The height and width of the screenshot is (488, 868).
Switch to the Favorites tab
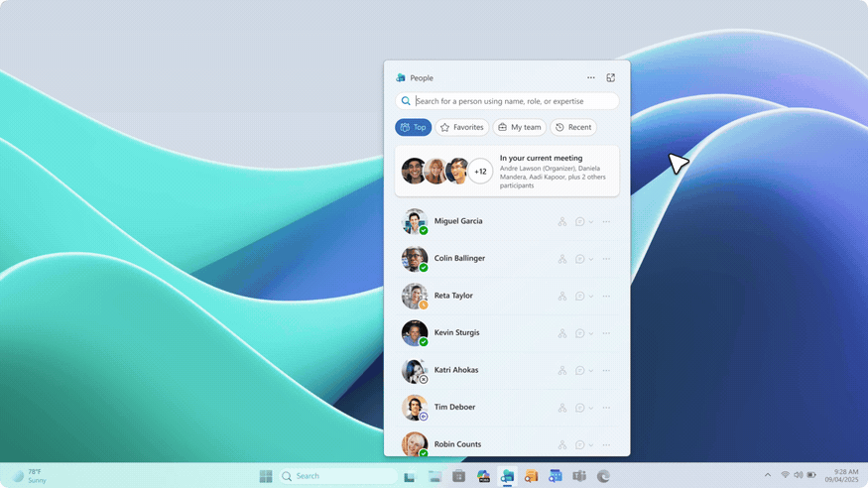(462, 127)
